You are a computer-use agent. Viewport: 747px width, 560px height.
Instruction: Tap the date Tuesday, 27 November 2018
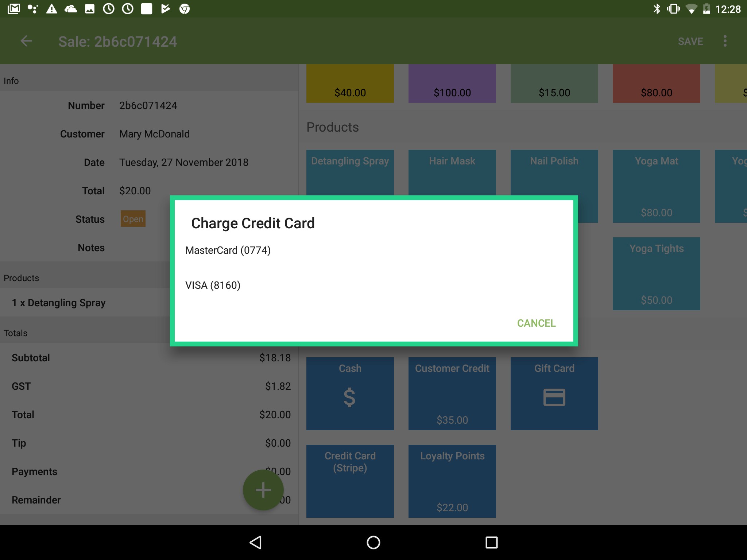pos(184,162)
